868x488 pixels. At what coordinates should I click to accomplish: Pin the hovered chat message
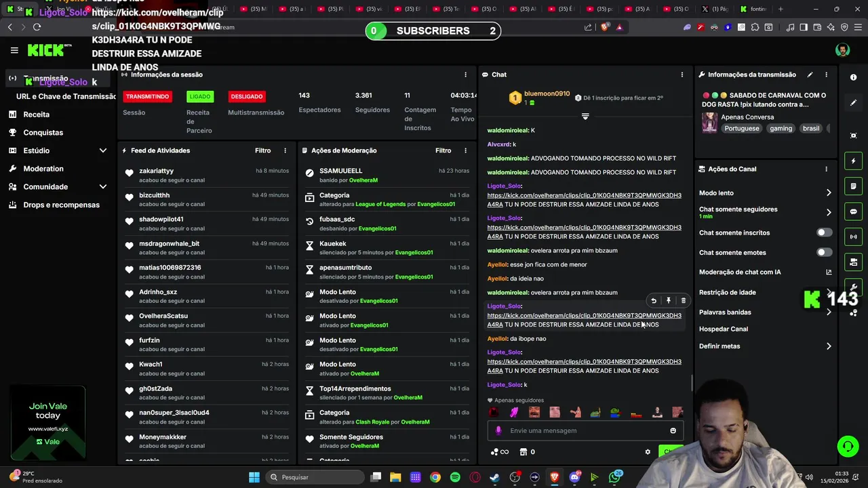(x=669, y=300)
